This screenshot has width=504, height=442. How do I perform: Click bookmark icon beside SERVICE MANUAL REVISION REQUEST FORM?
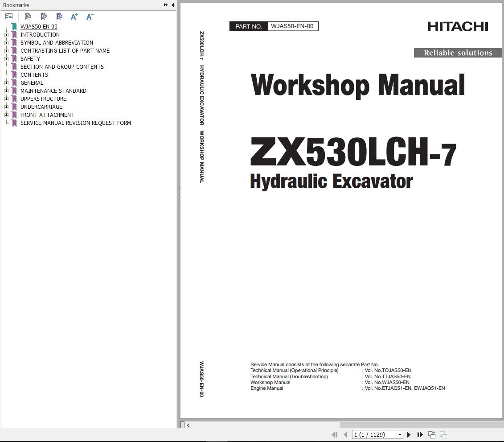coord(14,123)
